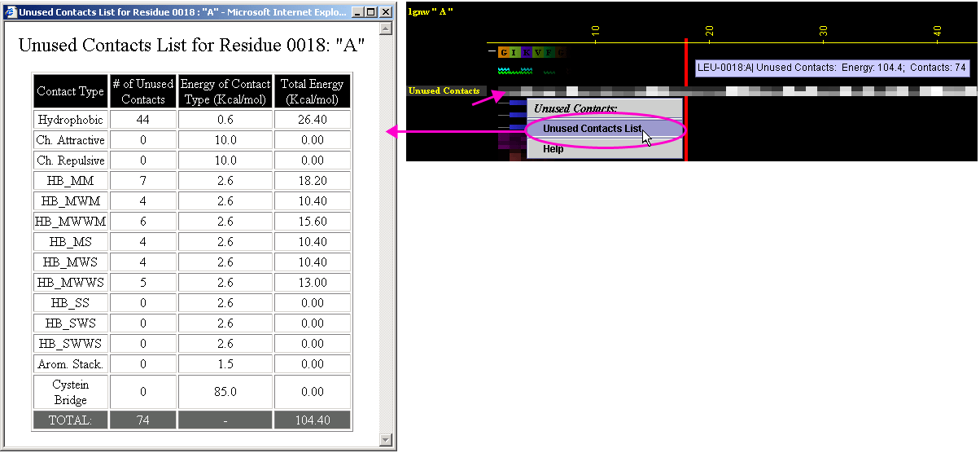
Task: Click total contacts value 74
Action: [142, 420]
